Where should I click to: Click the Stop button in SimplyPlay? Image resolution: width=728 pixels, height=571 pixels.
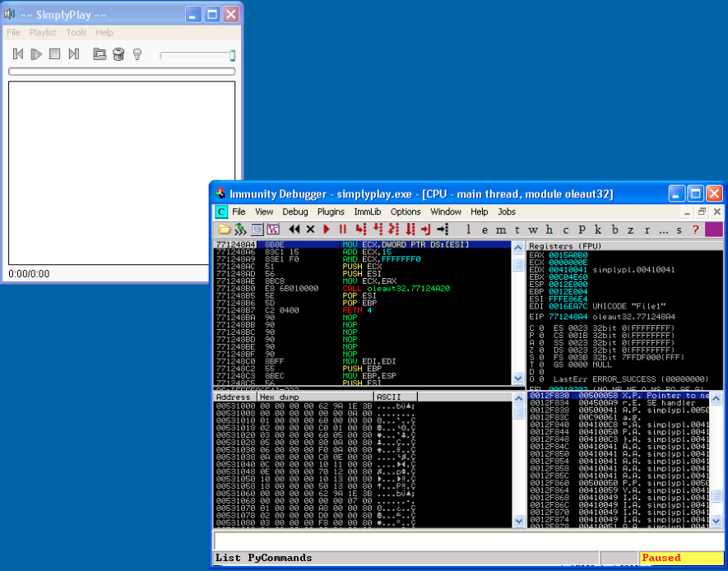click(x=55, y=54)
